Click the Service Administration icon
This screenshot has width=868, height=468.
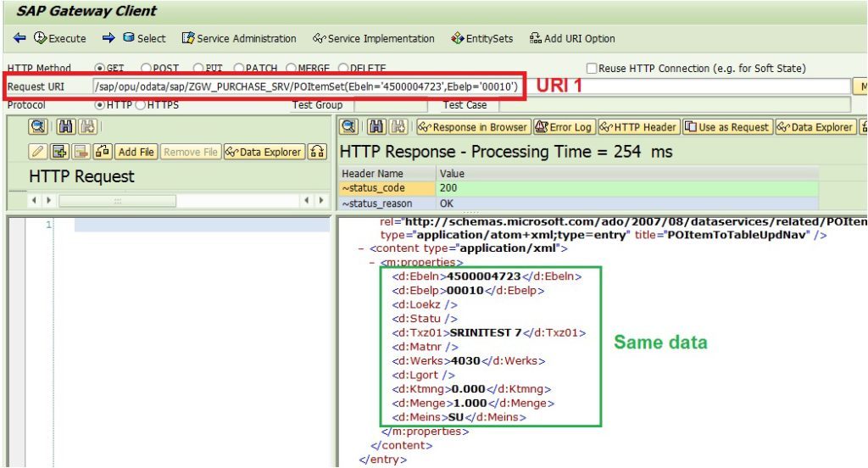point(188,38)
